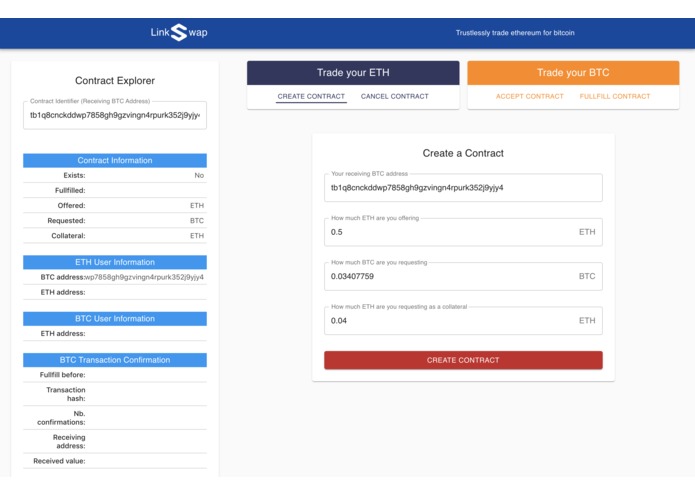Click the 'Fullfilled:' row label
The image size is (695, 494).
pyautogui.click(x=70, y=191)
